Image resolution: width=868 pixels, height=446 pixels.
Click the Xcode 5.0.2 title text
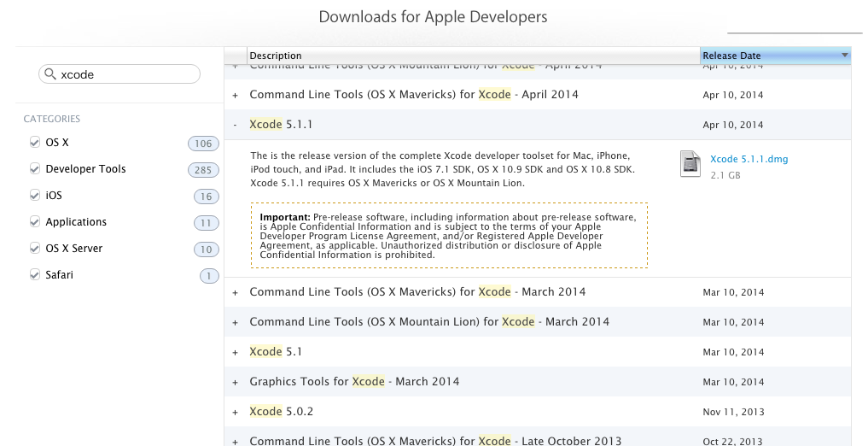(281, 411)
